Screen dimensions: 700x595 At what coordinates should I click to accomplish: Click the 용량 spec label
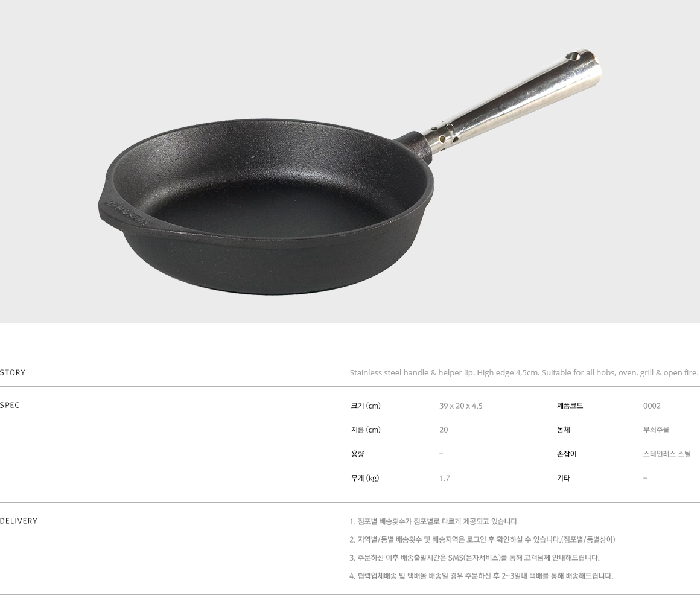click(357, 454)
